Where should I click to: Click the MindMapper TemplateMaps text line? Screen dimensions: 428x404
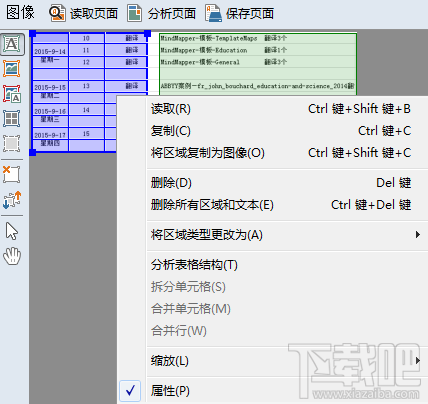point(224,38)
